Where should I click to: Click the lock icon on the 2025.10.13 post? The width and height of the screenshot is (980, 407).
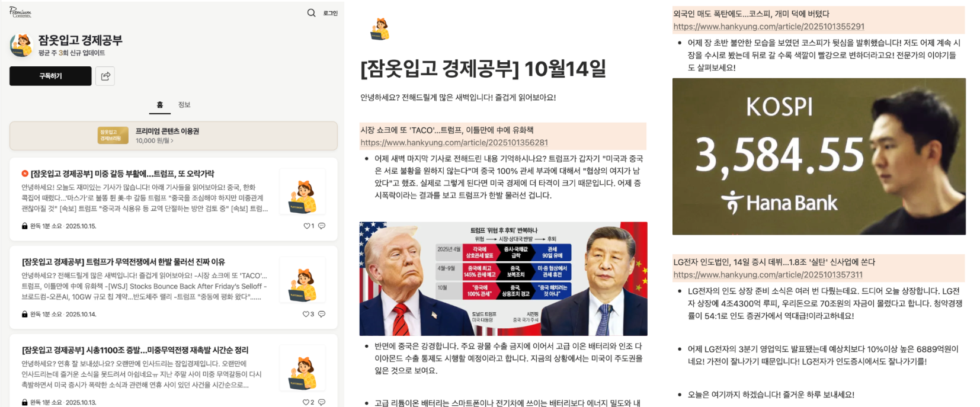coord(25,402)
